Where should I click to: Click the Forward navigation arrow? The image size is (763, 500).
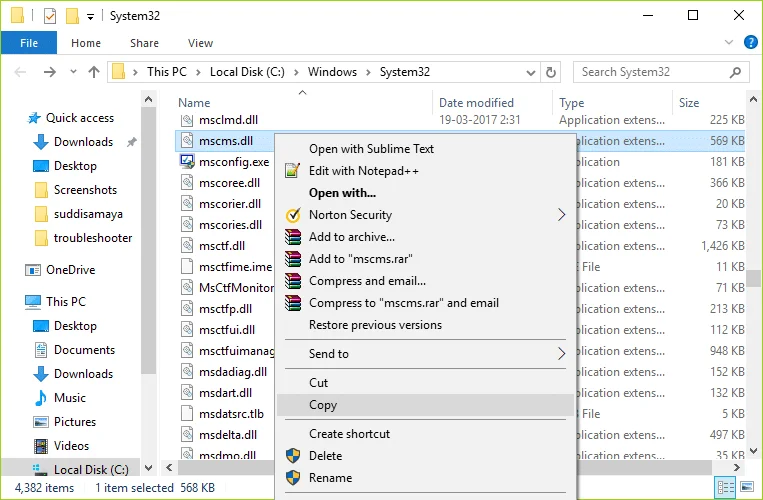(50, 72)
